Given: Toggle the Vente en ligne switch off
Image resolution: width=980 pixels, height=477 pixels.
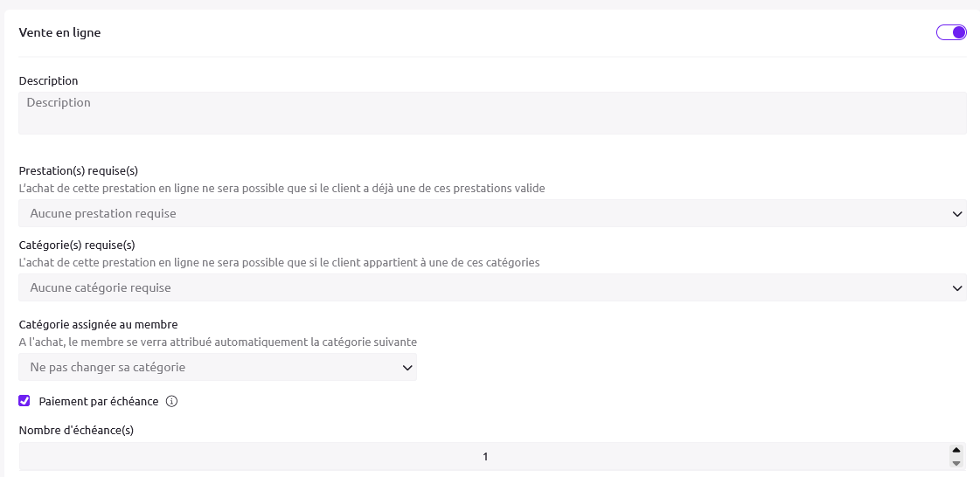Looking at the screenshot, I should coord(950,32).
